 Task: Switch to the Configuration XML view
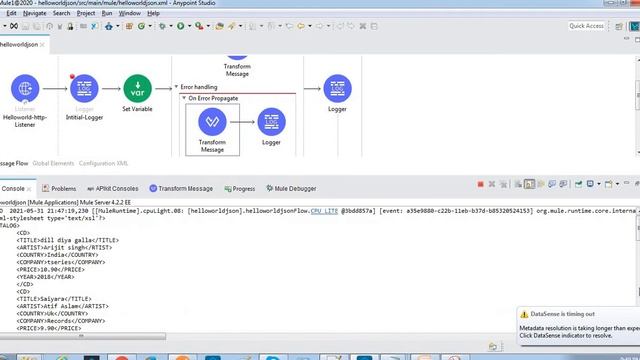tap(103, 163)
